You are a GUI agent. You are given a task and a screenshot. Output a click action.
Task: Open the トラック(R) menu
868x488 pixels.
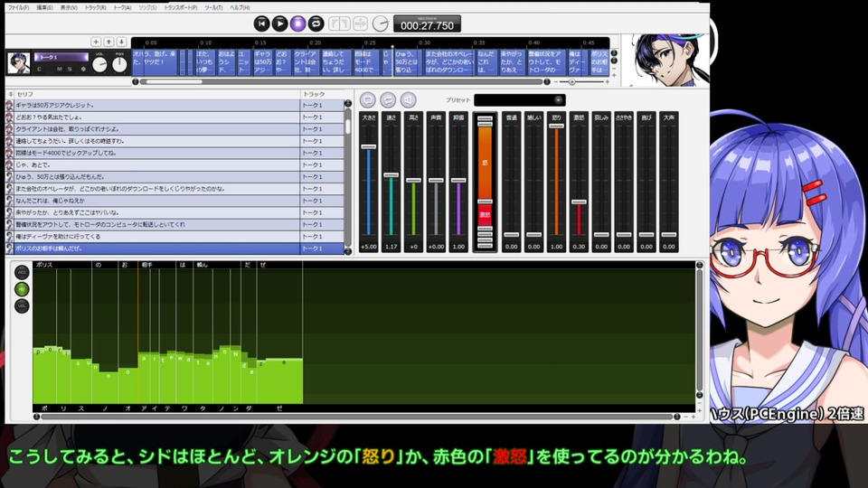(95, 8)
